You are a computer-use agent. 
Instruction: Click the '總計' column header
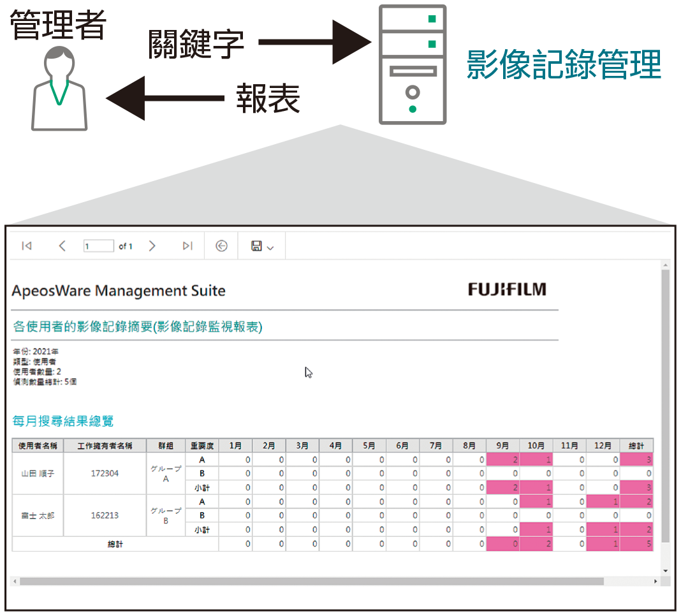coord(636,446)
